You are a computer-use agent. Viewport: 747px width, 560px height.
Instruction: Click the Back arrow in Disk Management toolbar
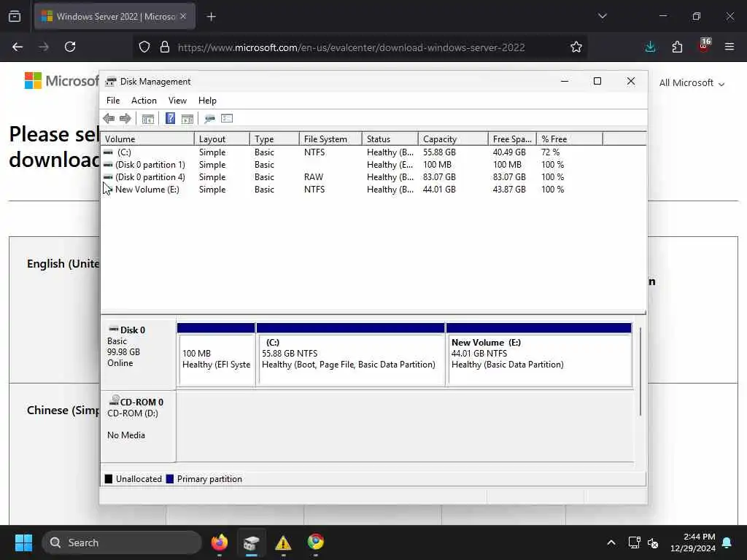coord(109,119)
